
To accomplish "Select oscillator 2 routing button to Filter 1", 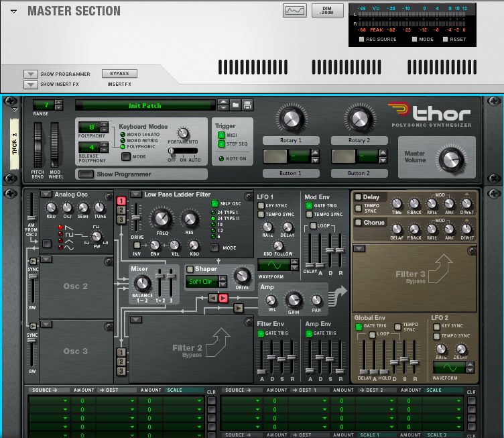I will tap(121, 211).
